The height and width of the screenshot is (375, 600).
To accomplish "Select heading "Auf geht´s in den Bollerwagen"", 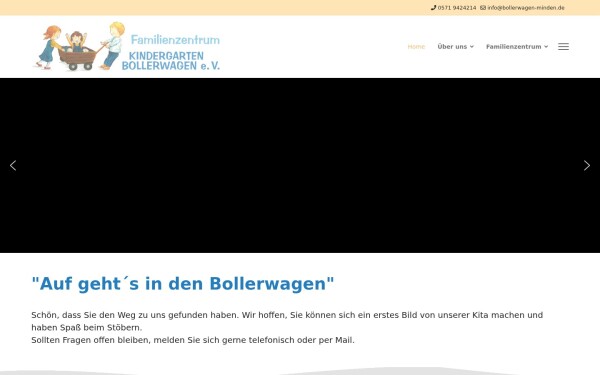I will tap(183, 284).
